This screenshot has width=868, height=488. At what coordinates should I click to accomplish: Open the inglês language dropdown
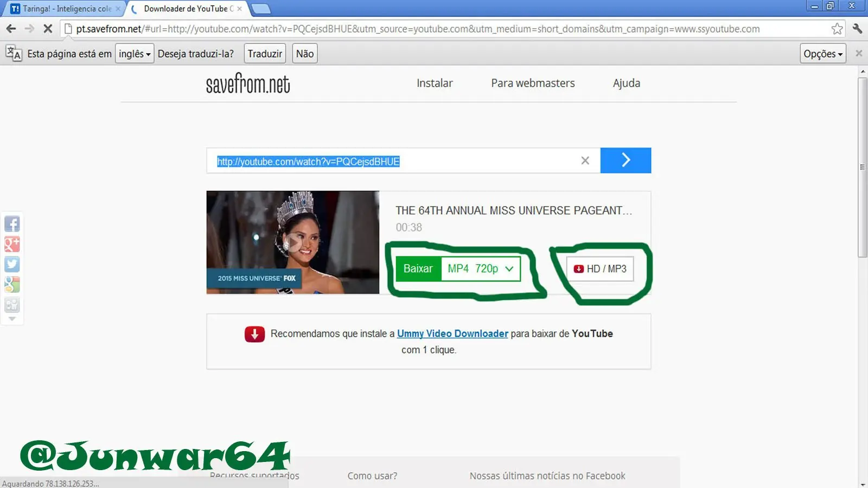coord(135,54)
